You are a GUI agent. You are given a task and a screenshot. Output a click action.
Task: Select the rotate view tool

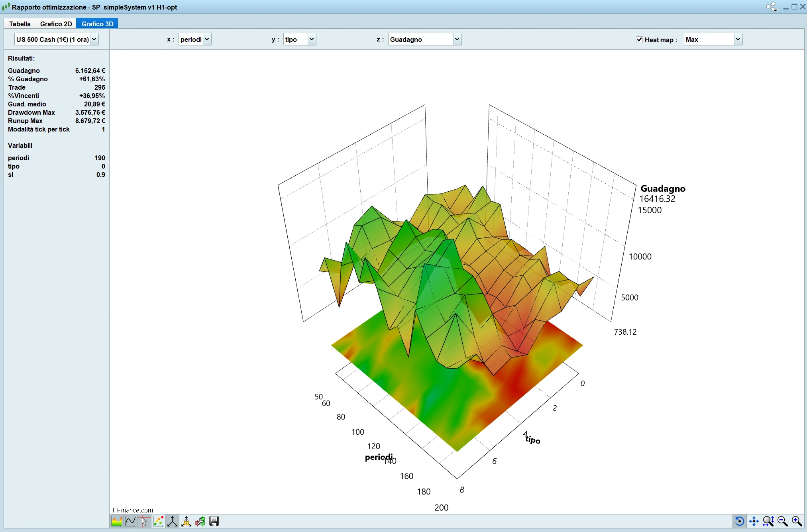739,521
